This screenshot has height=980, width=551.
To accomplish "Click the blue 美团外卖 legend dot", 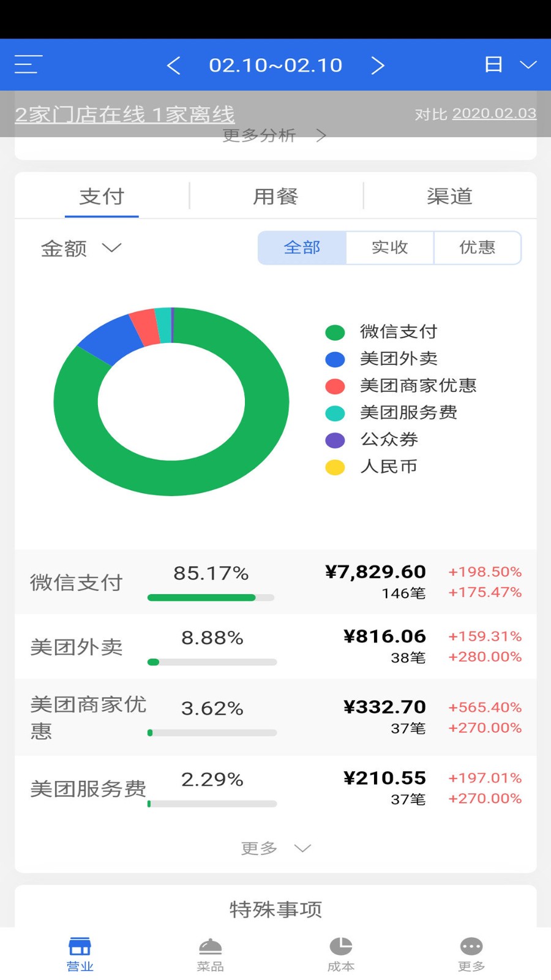I will [335, 360].
